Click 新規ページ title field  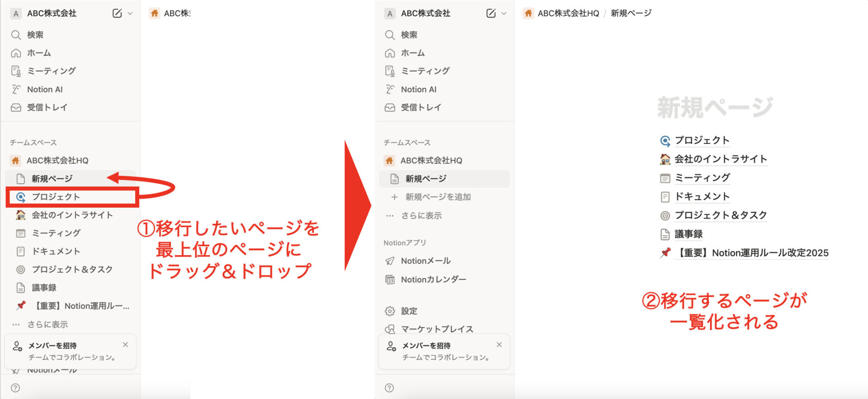coord(715,108)
